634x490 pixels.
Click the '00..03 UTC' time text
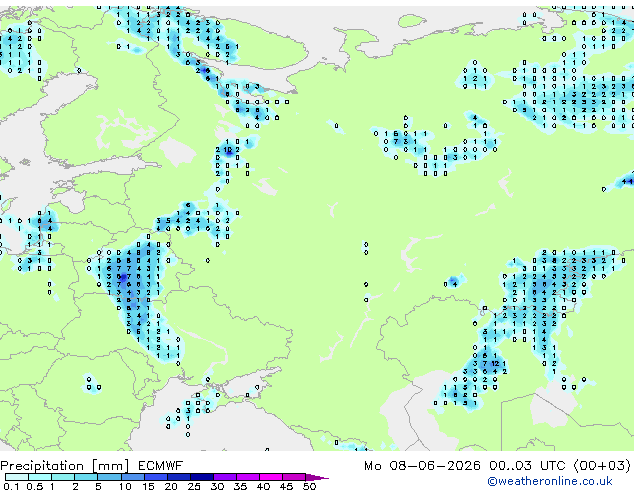[526, 466]
